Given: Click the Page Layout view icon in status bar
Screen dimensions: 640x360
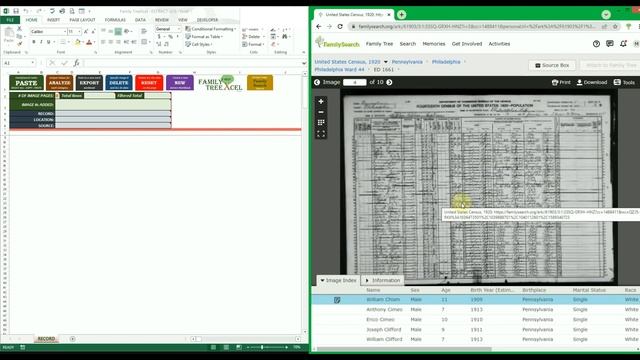Looking at the screenshot, I should 226,347.
